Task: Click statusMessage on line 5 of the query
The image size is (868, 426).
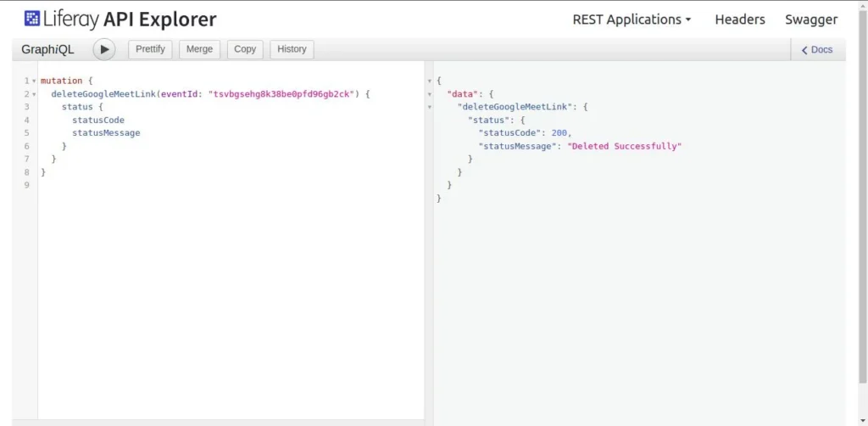Action: pos(106,133)
